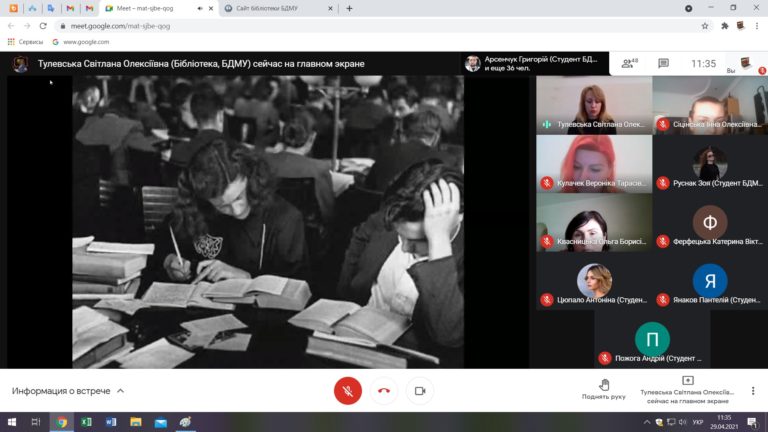The height and width of the screenshot is (432, 768).
Task: Open the Сервисы bookmarks shortcut
Action: coord(27,42)
